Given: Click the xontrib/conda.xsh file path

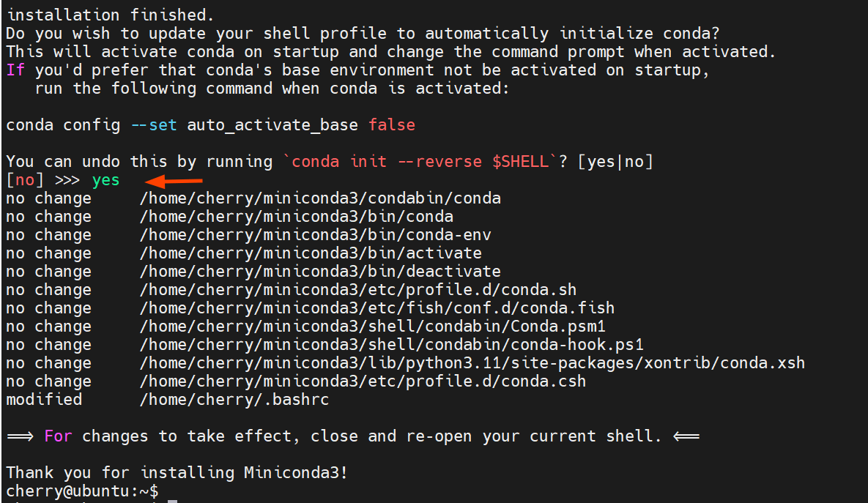Looking at the screenshot, I should (x=472, y=363).
